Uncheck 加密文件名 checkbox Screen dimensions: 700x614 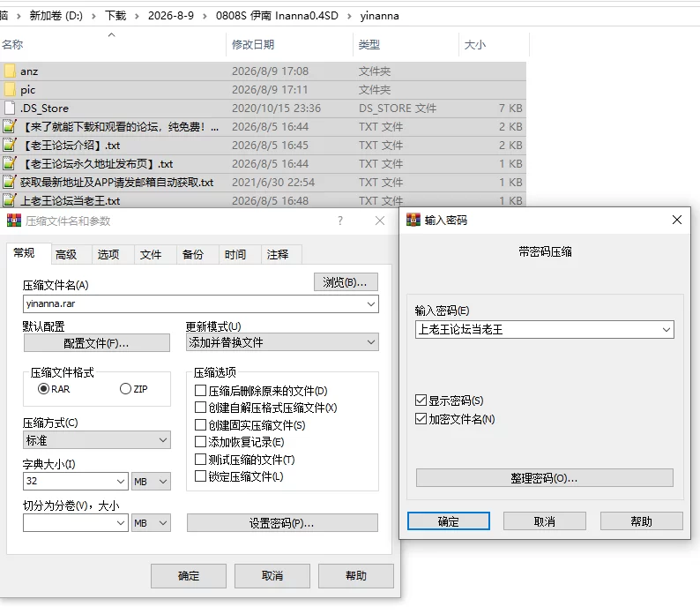coord(421,419)
